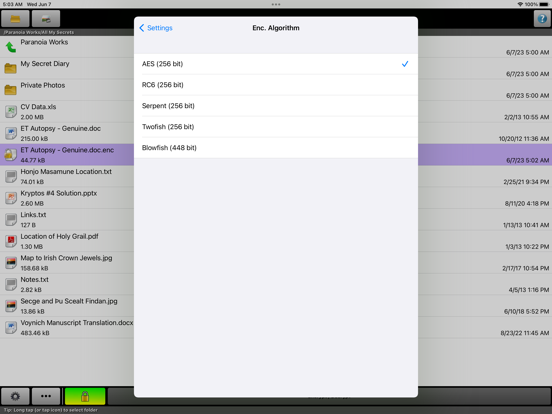Tap the green padlock encrypt button

[x=85, y=396]
